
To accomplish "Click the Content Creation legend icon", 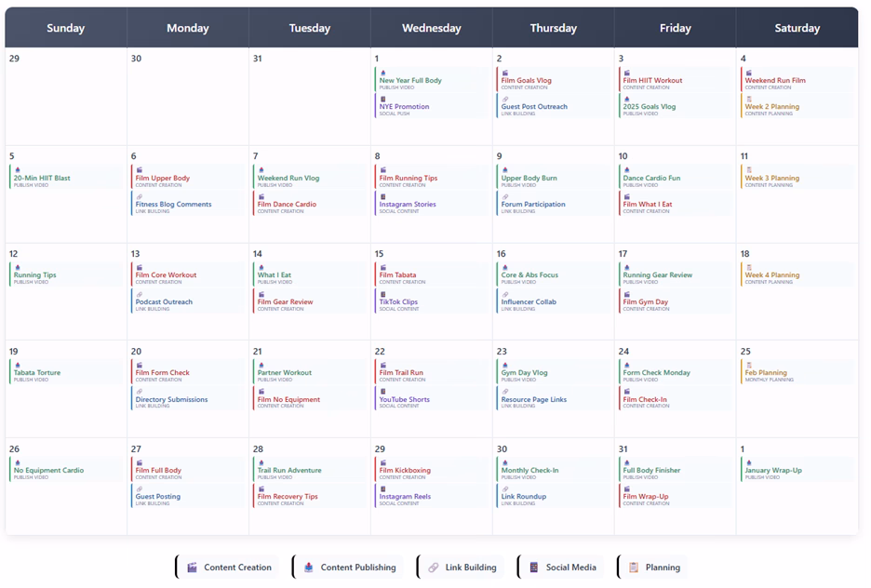I will coord(193,568).
